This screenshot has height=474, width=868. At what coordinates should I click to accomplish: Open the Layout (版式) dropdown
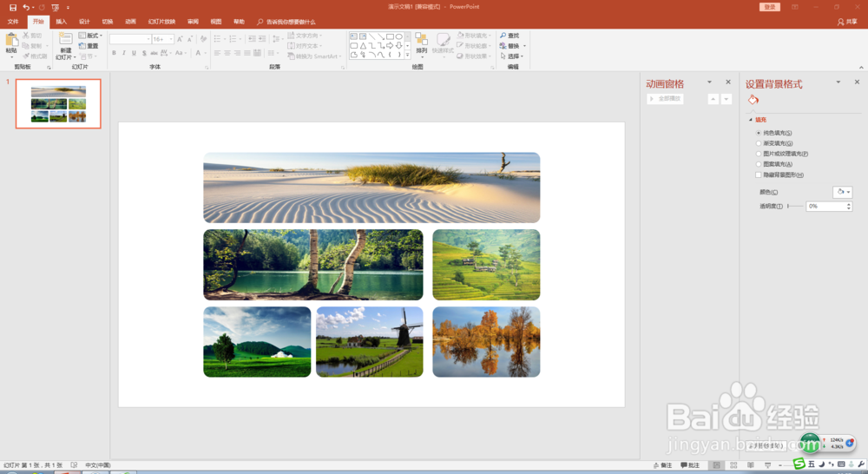coord(90,36)
